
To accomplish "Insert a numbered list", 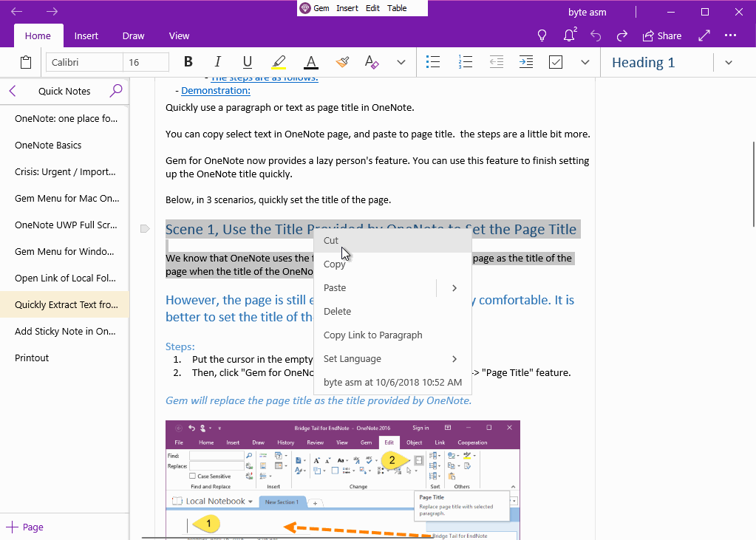I will point(466,62).
